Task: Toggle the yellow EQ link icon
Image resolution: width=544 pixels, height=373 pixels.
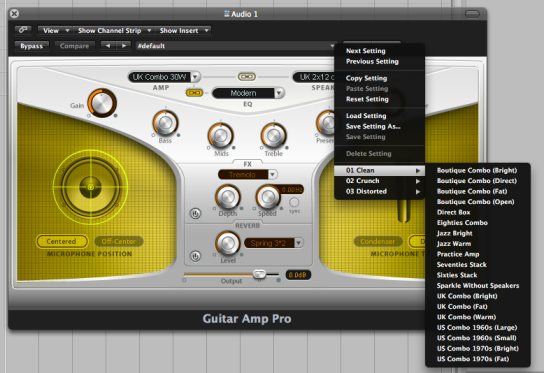Action: click(195, 93)
